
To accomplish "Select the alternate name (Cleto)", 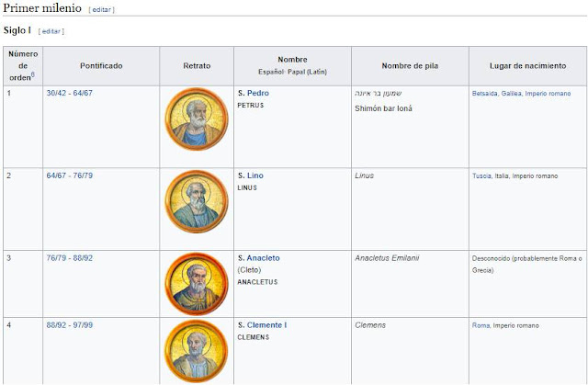I will [x=249, y=270].
